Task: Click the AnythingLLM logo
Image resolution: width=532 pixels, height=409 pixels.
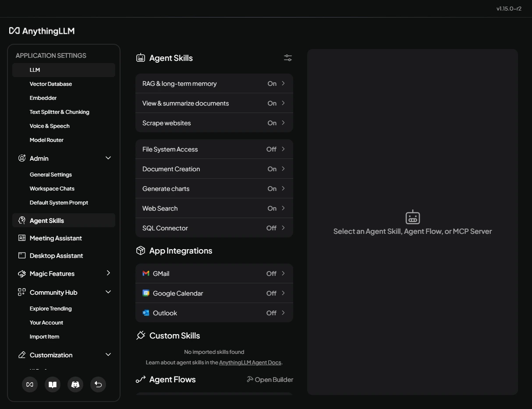Action: [x=42, y=31]
